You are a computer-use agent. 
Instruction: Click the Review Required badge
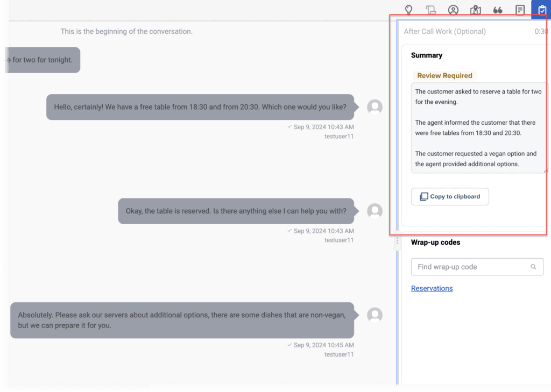click(x=444, y=75)
